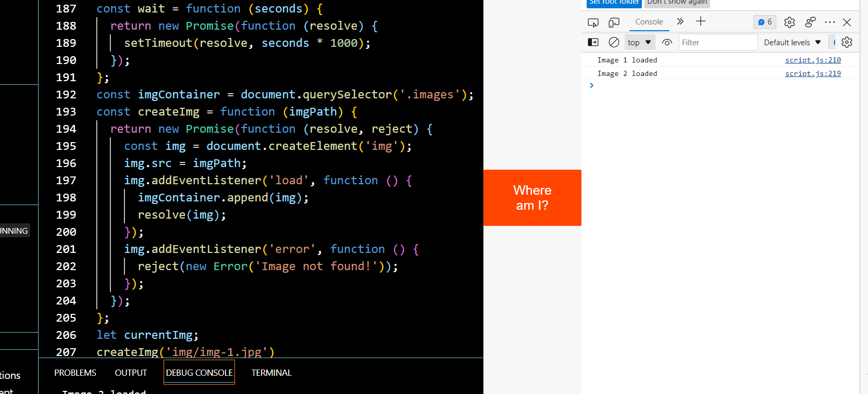Click the 'Image 2 loaded' console message
868x394 pixels.
[x=627, y=73]
